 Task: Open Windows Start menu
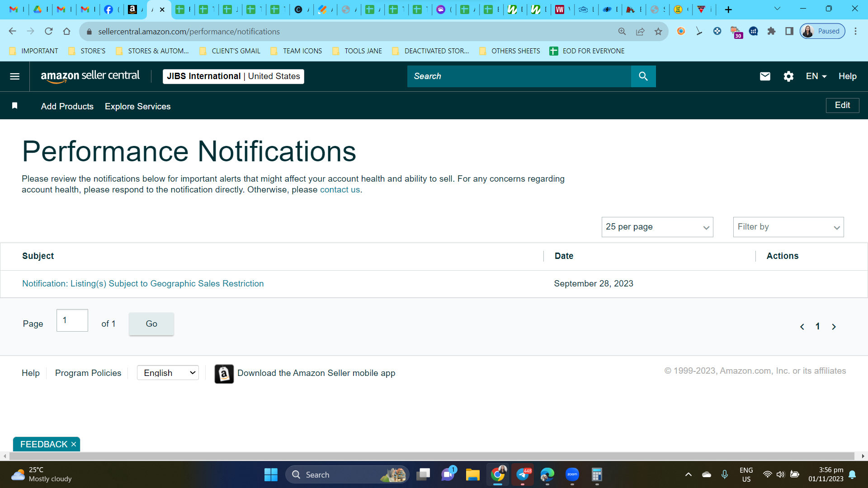[271, 474]
